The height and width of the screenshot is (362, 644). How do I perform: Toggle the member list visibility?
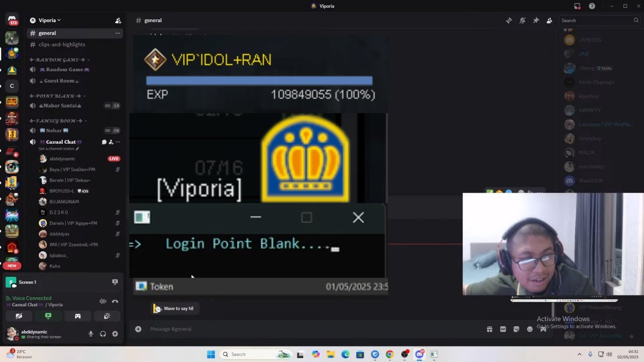click(x=549, y=21)
